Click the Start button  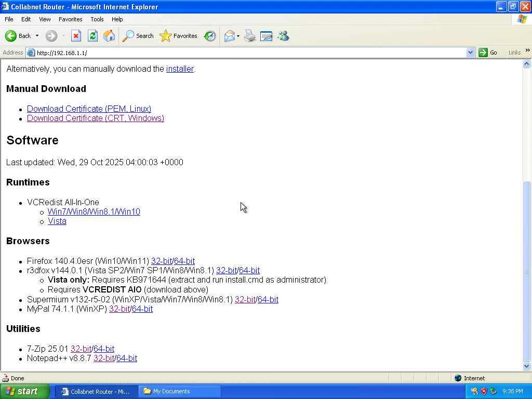24,392
